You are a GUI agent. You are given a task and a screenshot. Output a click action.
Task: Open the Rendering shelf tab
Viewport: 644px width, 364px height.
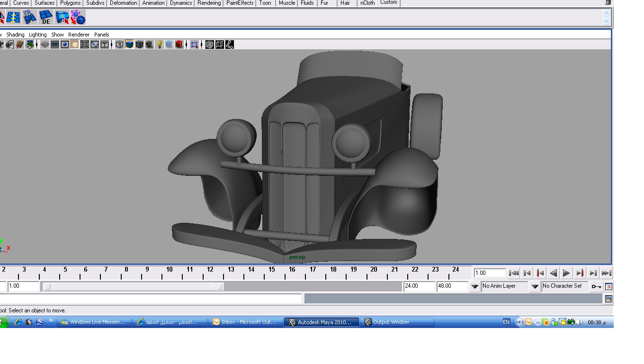209,3
